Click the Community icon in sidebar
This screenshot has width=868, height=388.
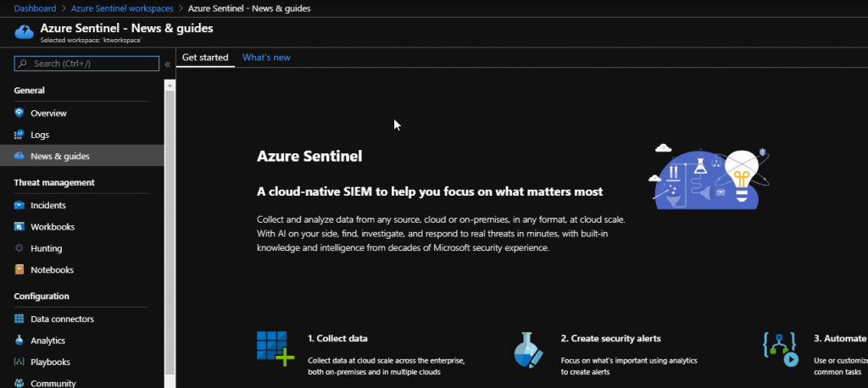pyautogui.click(x=19, y=383)
